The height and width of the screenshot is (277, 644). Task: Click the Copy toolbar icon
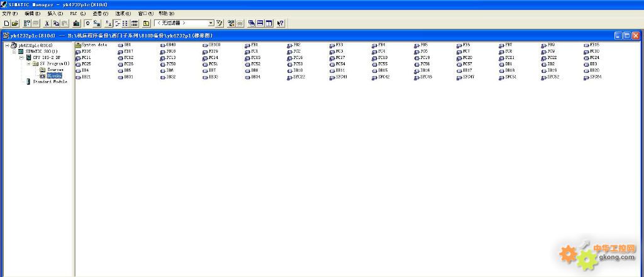click(55, 23)
